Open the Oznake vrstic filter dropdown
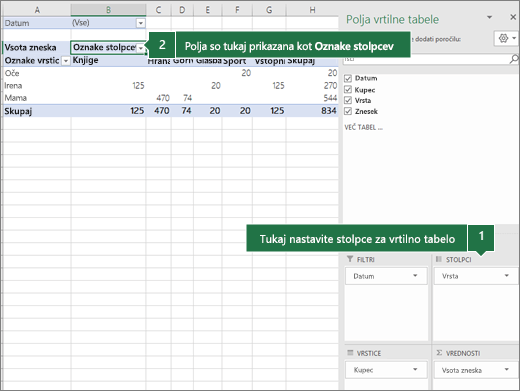520x391 pixels. (66, 61)
